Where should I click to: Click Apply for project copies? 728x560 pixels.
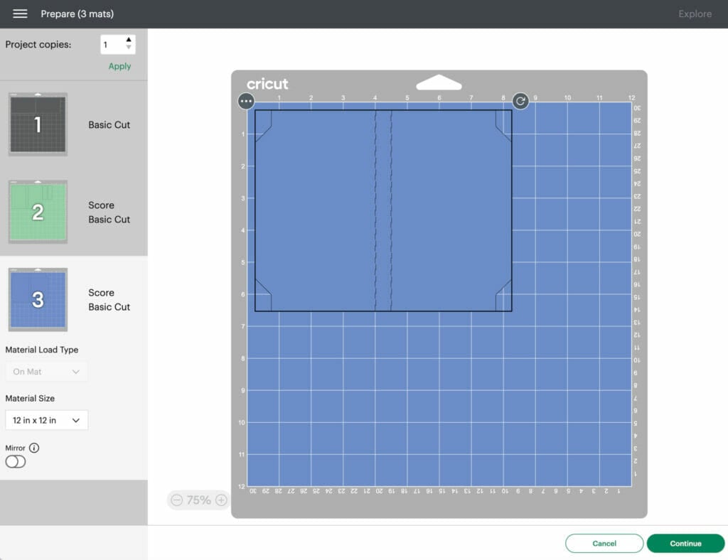(119, 66)
